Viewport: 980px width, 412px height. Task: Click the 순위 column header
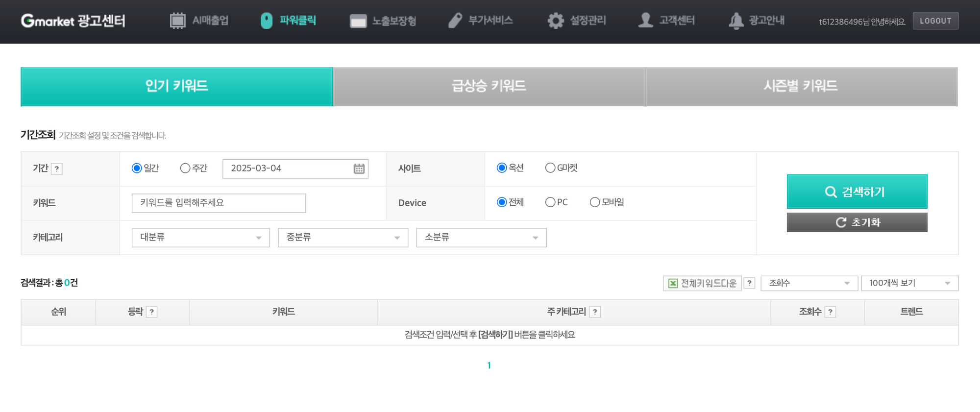point(58,312)
